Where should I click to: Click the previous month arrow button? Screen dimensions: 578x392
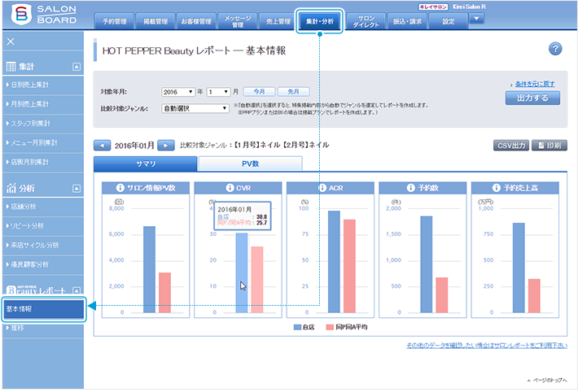(103, 145)
